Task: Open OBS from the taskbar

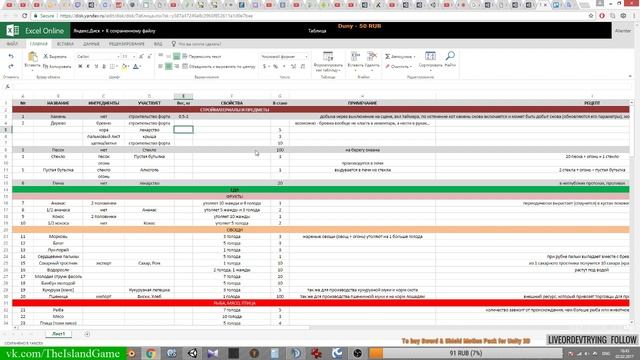Action: (358, 353)
